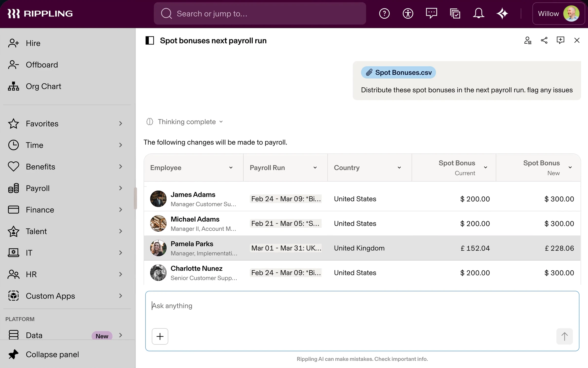Screen dimensions: 588x368
Task: Focus the Ask anything input field
Action: tap(362, 306)
